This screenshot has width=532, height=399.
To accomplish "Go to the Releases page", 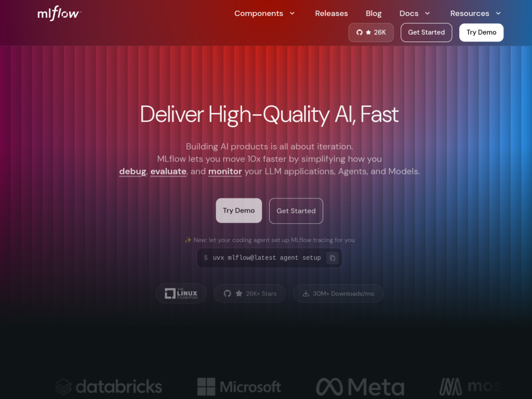I will pos(331,13).
